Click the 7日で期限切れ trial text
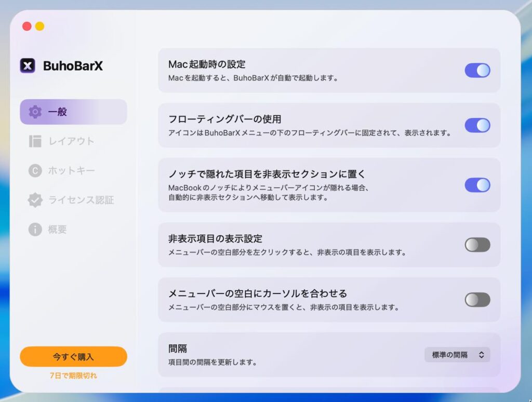This screenshot has width=532, height=402. (73, 376)
